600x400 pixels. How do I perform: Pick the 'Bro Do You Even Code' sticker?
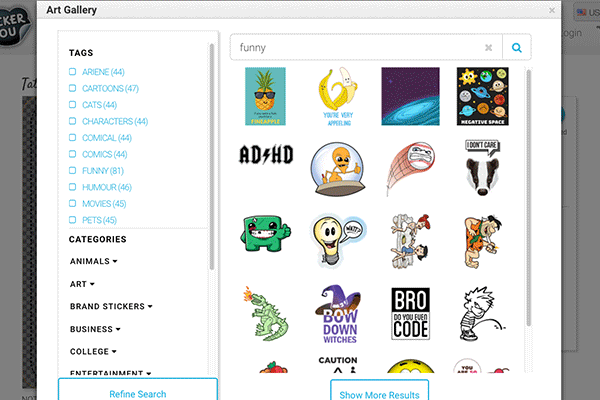410,312
